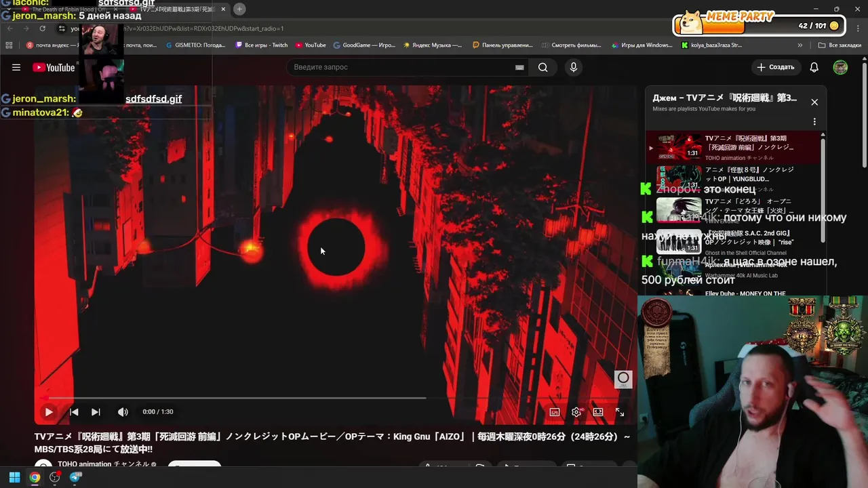Click the 0:00 / 1:30 time display
The image size is (868, 488).
(x=158, y=411)
